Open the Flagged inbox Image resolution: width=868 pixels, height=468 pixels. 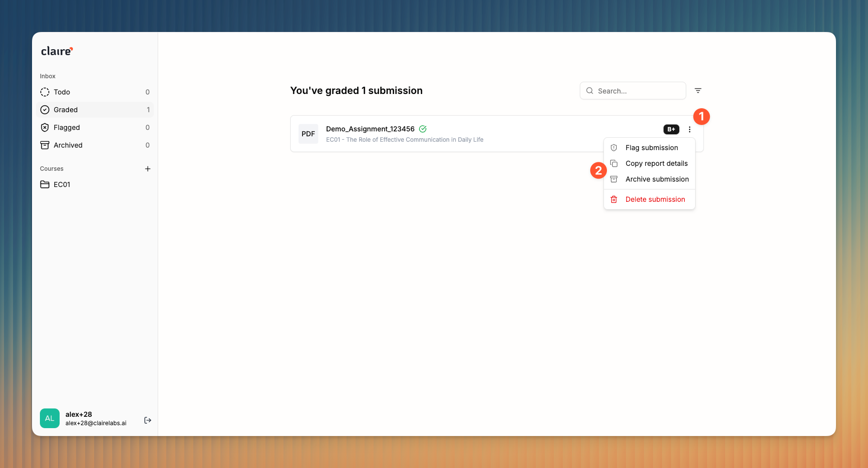click(x=95, y=127)
